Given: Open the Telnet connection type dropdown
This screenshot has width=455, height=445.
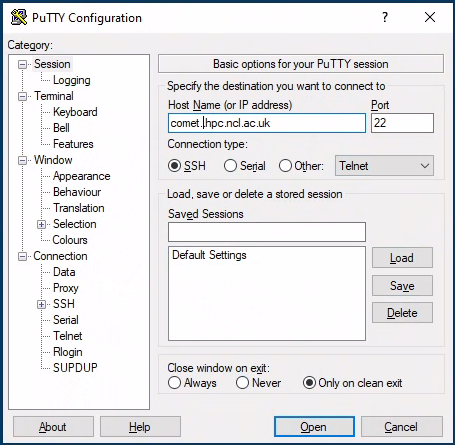Looking at the screenshot, I should point(384,166).
